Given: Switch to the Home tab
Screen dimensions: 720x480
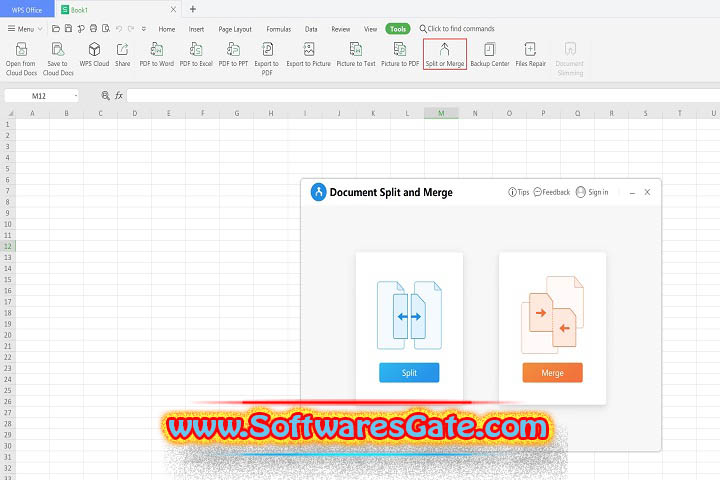Looking at the screenshot, I should [x=167, y=29].
